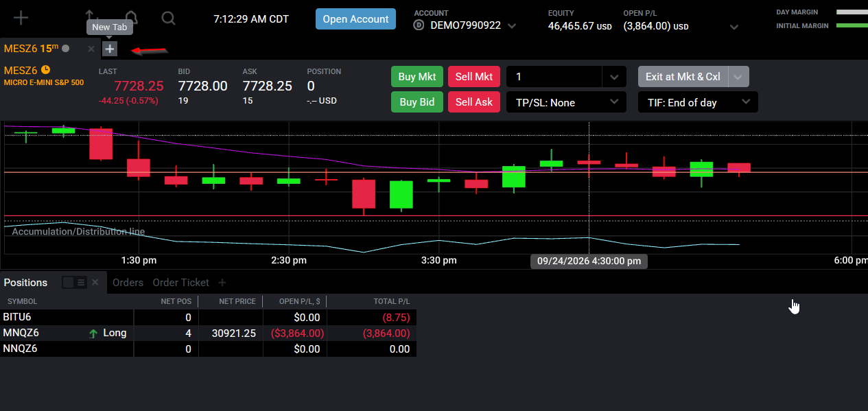Click the Sell Mkt button
Screen dimensions: 868x411
click(x=474, y=77)
